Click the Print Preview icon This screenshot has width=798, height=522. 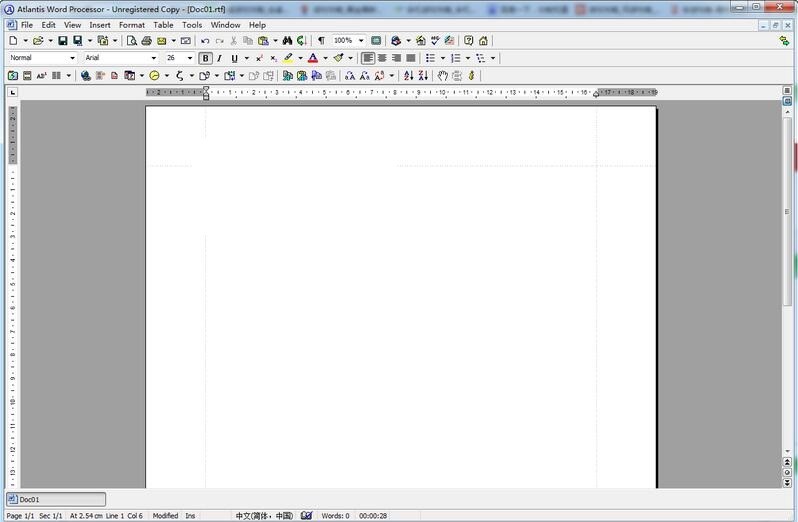pos(131,41)
